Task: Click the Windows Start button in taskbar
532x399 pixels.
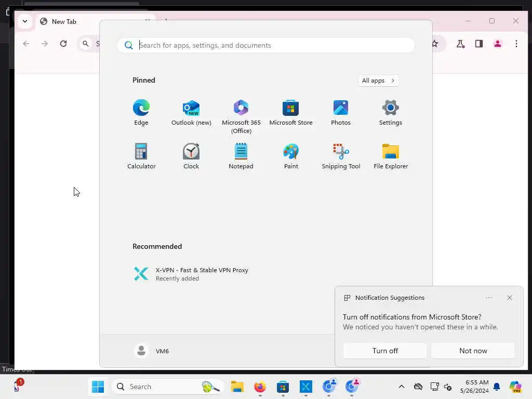Action: 98,387
